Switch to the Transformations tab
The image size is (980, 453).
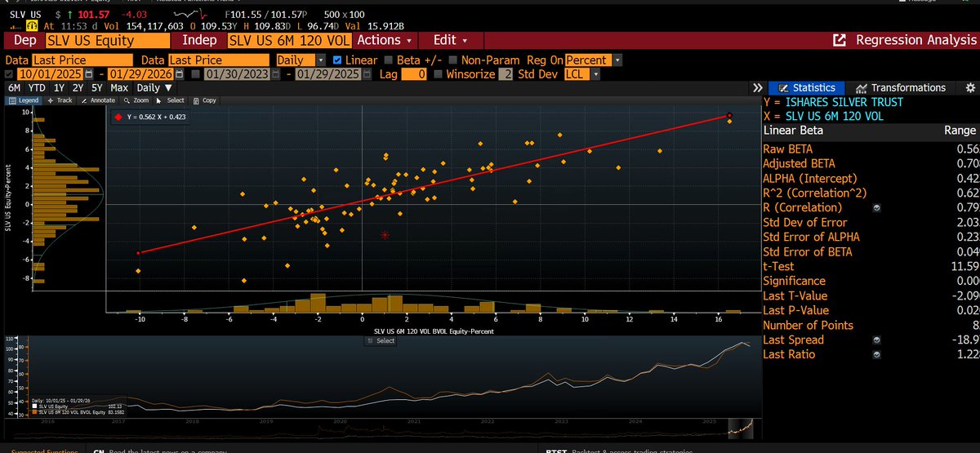[901, 87]
